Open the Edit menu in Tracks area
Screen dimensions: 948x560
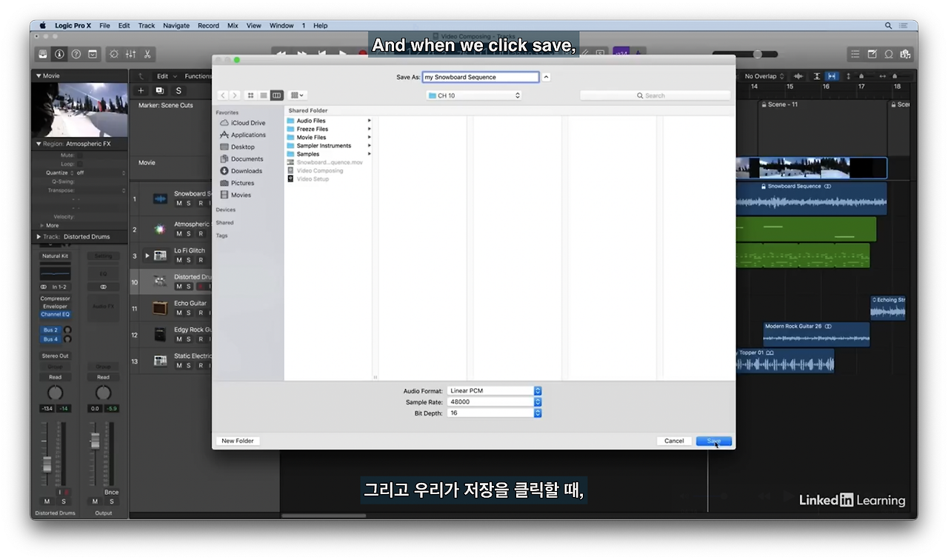(x=165, y=76)
